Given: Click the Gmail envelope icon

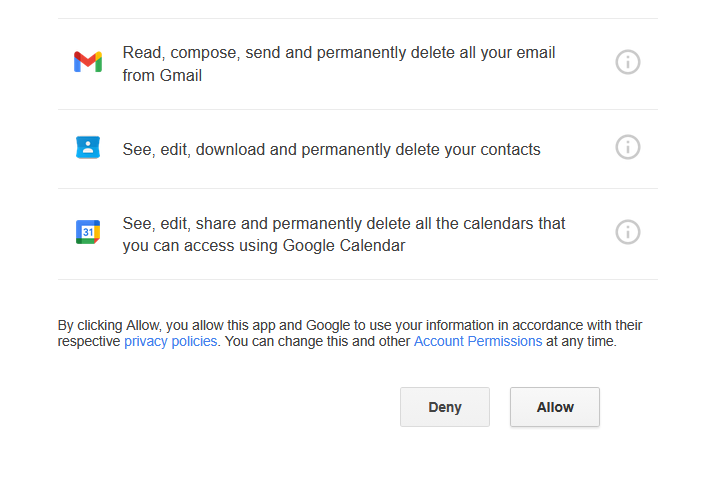Looking at the screenshot, I should (88, 62).
